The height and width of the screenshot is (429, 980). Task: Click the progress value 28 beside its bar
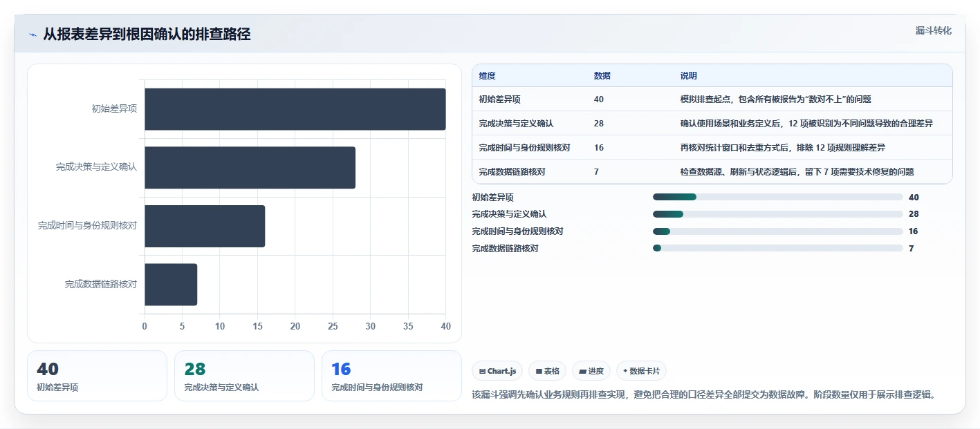(914, 215)
